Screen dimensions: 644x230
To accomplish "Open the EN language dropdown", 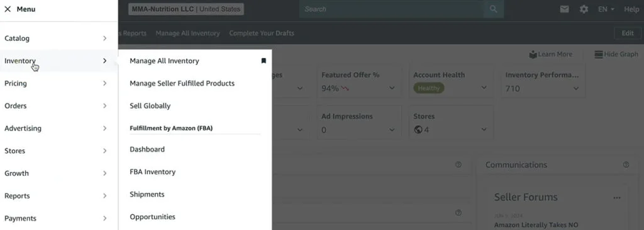I will pyautogui.click(x=606, y=9).
